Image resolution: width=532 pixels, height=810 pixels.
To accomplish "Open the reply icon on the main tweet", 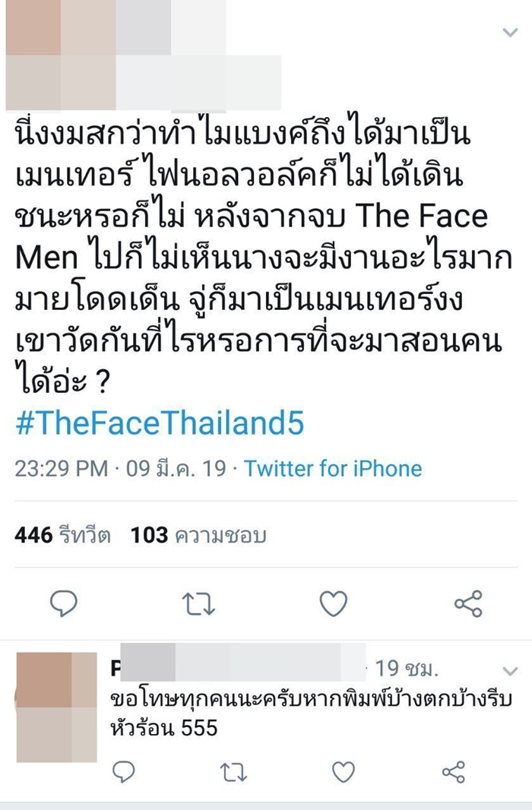I will coord(65,603).
